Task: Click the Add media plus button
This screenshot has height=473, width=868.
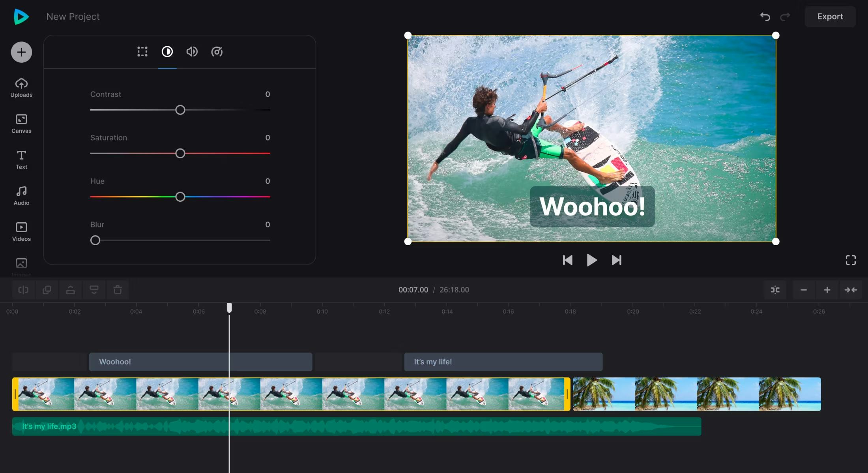Action: [22, 52]
